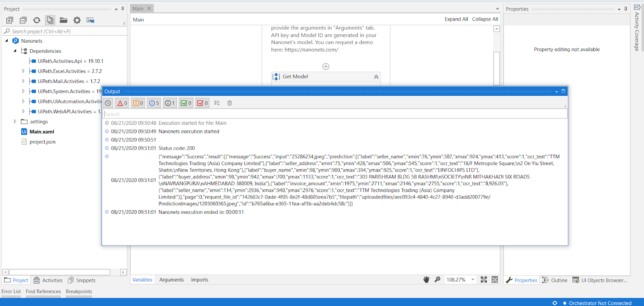Activate the Pan hand tool
Image resolution: width=644 pixels, height=306 pixels.
click(426, 279)
